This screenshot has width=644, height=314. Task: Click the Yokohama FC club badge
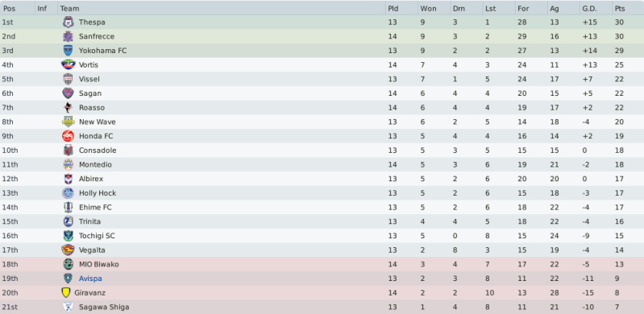tap(69, 51)
